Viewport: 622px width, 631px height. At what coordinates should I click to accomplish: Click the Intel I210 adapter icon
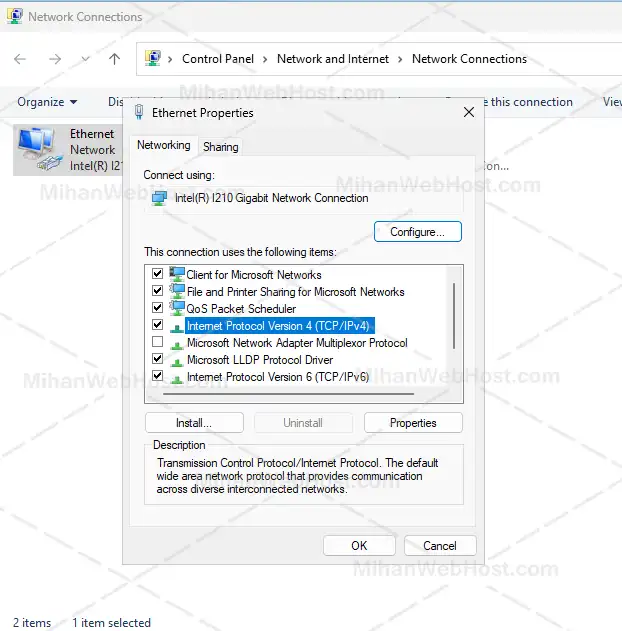pyautogui.click(x=159, y=198)
